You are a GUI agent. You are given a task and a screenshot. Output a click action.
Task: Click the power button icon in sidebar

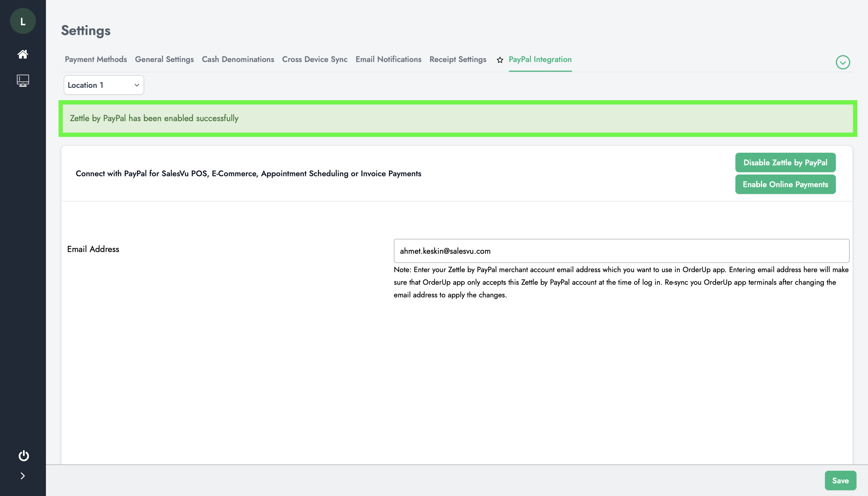pos(23,456)
